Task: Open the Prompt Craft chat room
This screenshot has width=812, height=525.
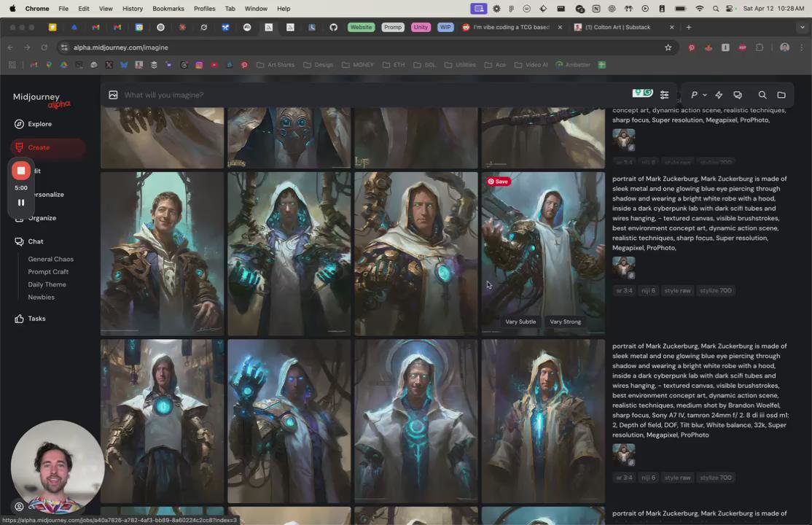Action: (x=48, y=271)
